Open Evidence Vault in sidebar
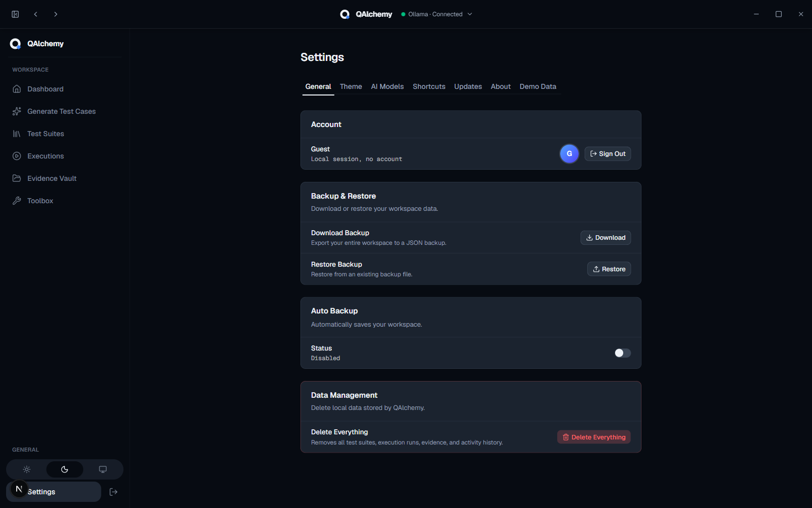Viewport: 812px width, 508px height. coord(64,178)
